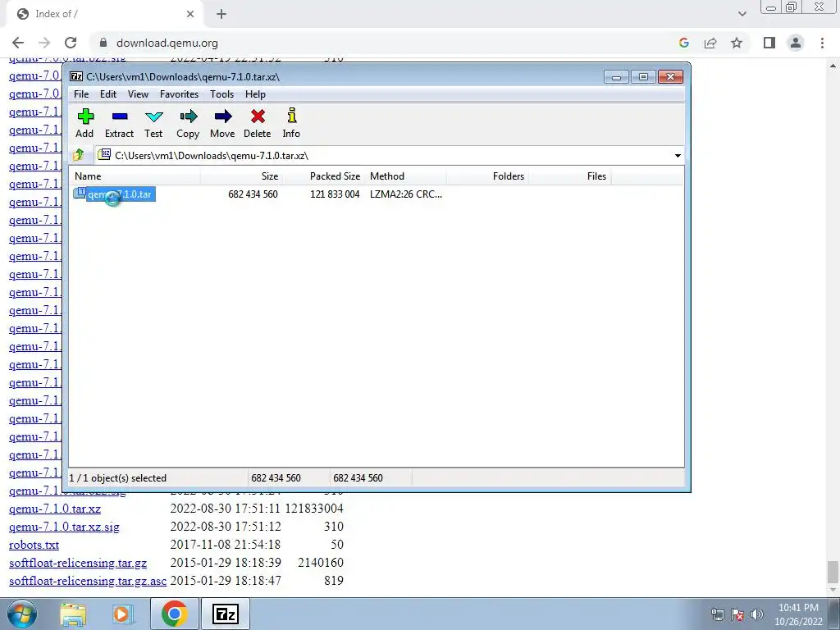The height and width of the screenshot is (630, 840).
Task: Share this page via the share icon
Action: click(710, 43)
